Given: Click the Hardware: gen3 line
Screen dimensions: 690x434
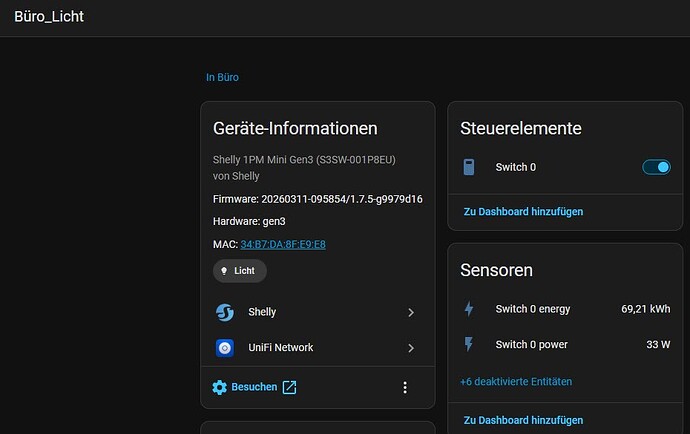Looking at the screenshot, I should pyautogui.click(x=249, y=221).
